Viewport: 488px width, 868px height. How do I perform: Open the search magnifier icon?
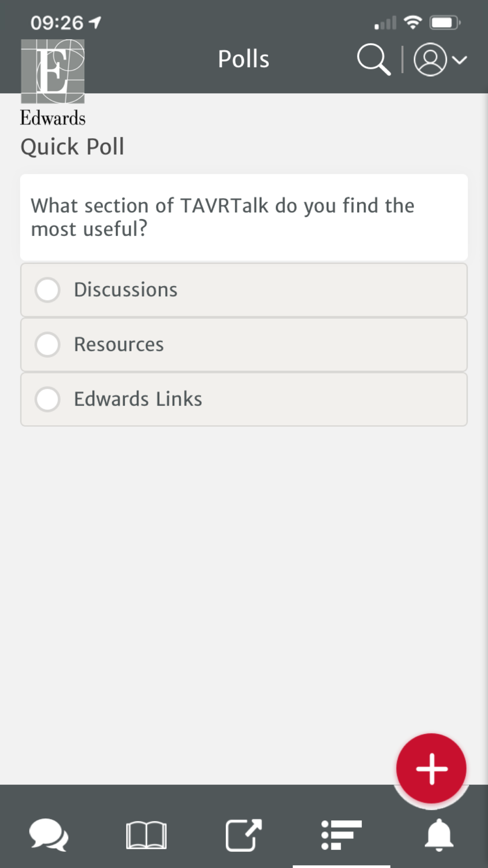[x=374, y=59]
